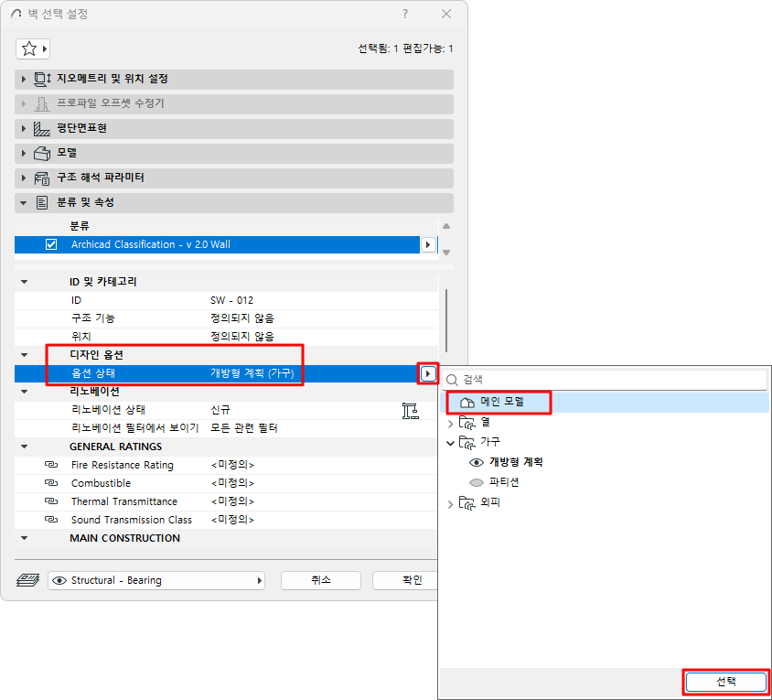Click the 열 folder icon
772x700 pixels.
[x=466, y=423]
